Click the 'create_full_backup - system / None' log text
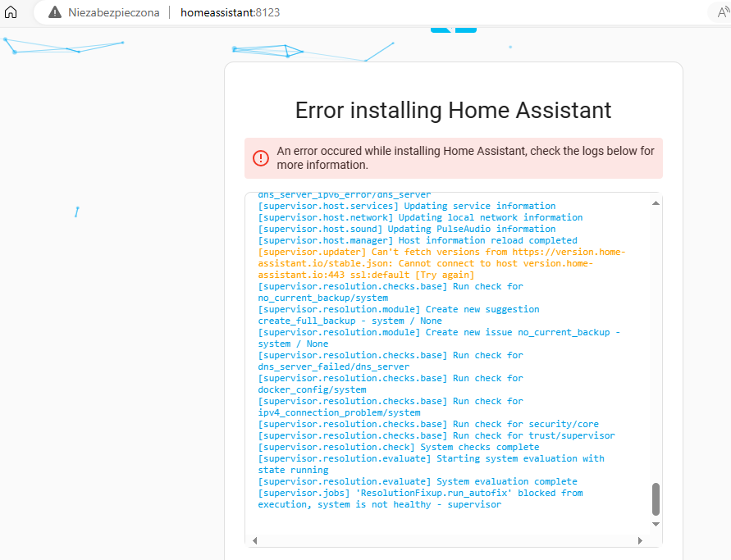Screen dimensions: 731x560 (x=350, y=321)
